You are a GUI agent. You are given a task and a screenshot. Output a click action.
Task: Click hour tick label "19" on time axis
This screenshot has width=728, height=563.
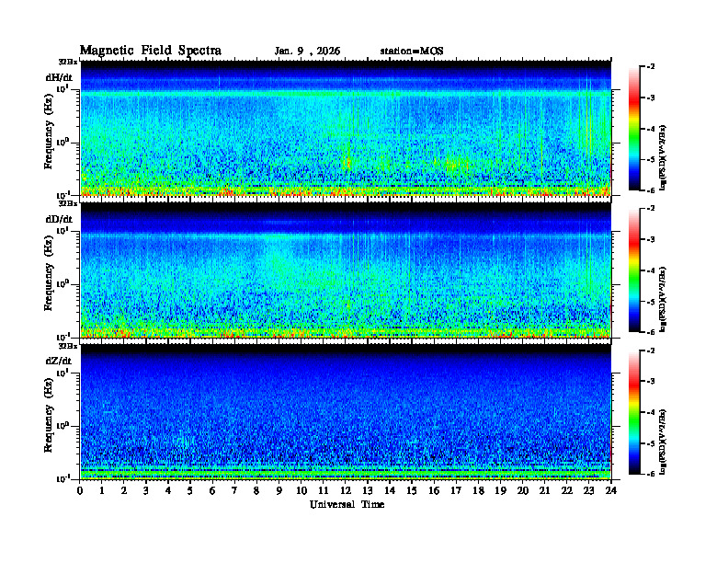(x=500, y=490)
